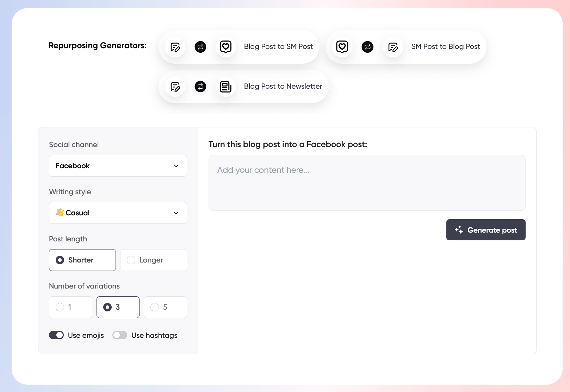Open the Writing style dropdown showing Casual

point(118,213)
